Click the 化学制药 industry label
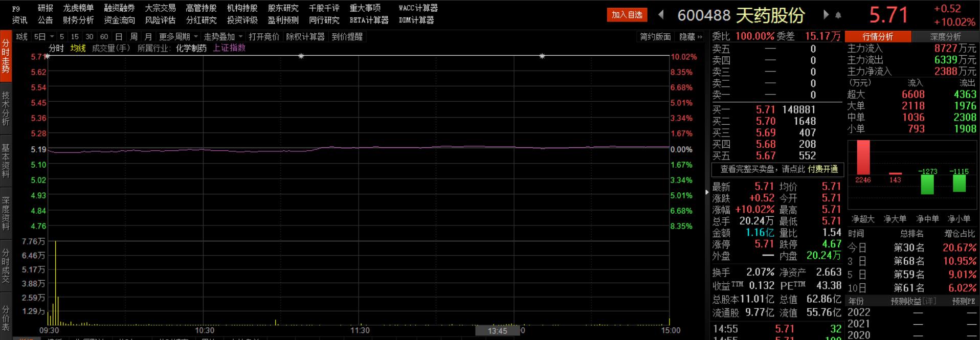980x340 pixels. [x=191, y=48]
